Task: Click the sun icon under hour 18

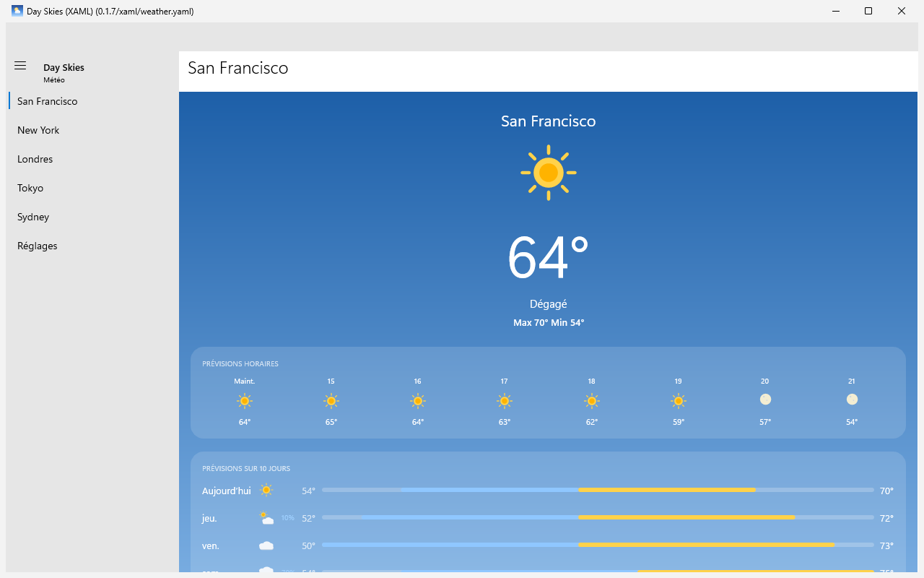Action: point(592,401)
